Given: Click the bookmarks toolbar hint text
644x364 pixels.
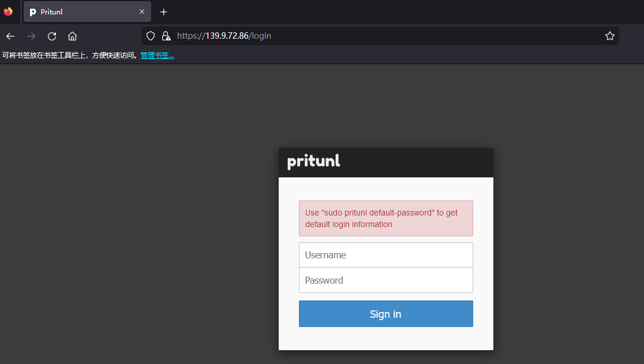Looking at the screenshot, I should [70, 55].
